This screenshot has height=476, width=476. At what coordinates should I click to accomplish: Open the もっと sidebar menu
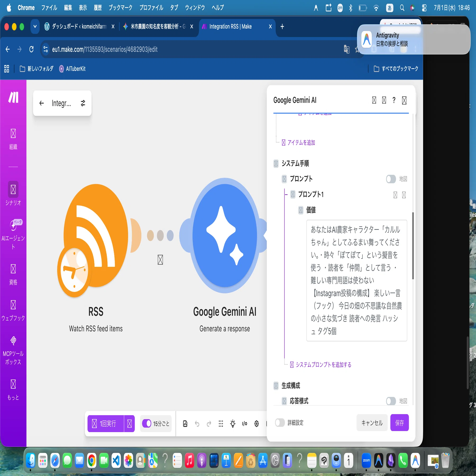click(13, 390)
